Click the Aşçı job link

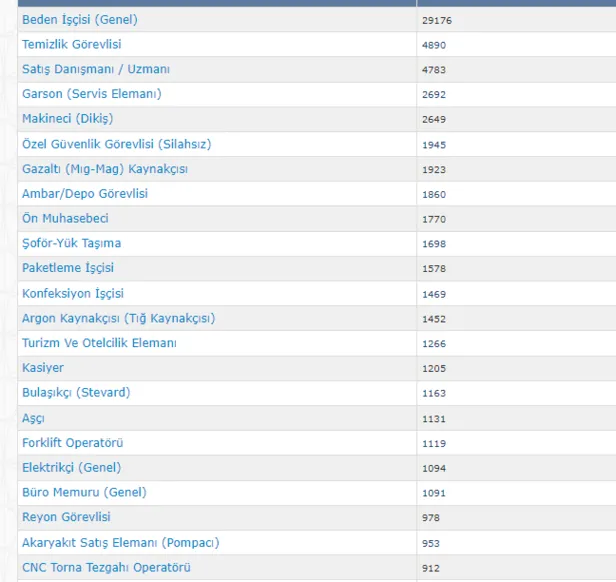pos(33,418)
